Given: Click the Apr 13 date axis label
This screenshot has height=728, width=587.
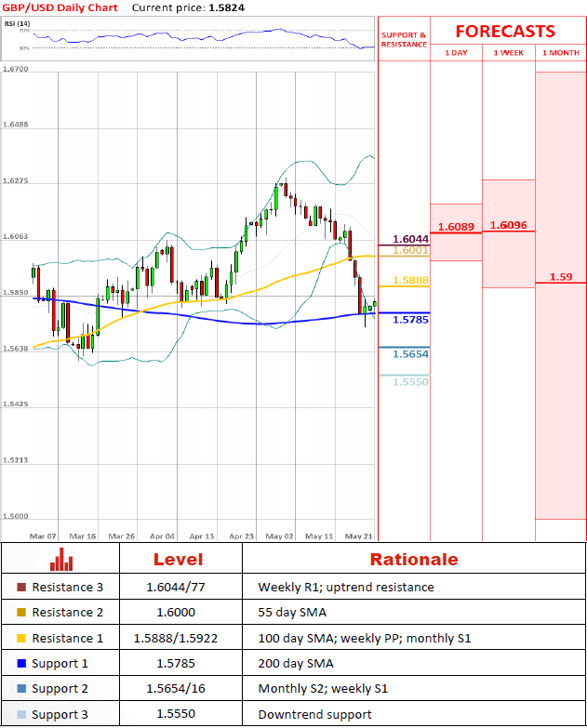Looking at the screenshot, I should [202, 536].
